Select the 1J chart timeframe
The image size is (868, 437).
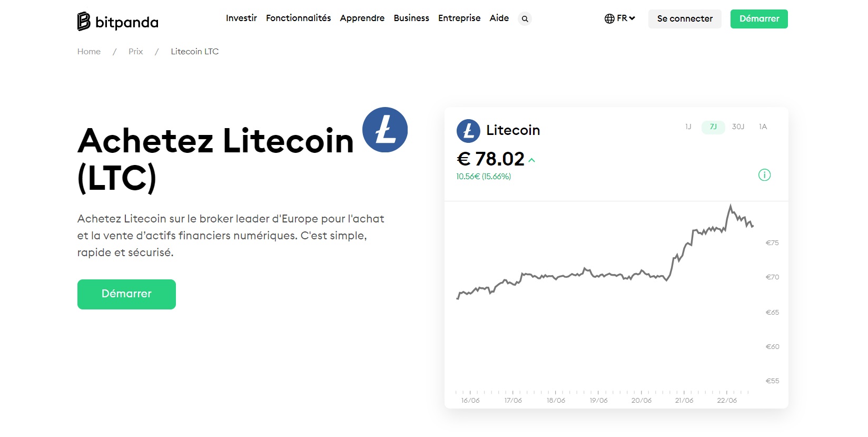click(688, 127)
